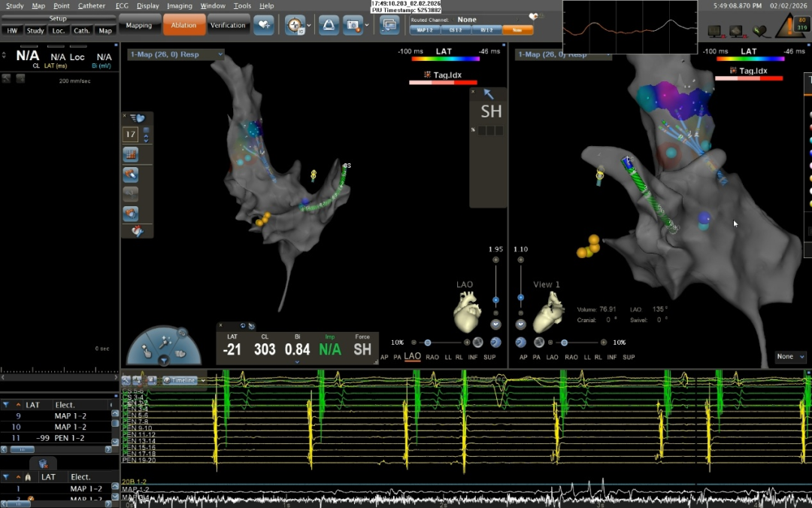The height and width of the screenshot is (508, 812).
Task: Open the Timeline dropdown above ECG signals
Action: (x=185, y=381)
